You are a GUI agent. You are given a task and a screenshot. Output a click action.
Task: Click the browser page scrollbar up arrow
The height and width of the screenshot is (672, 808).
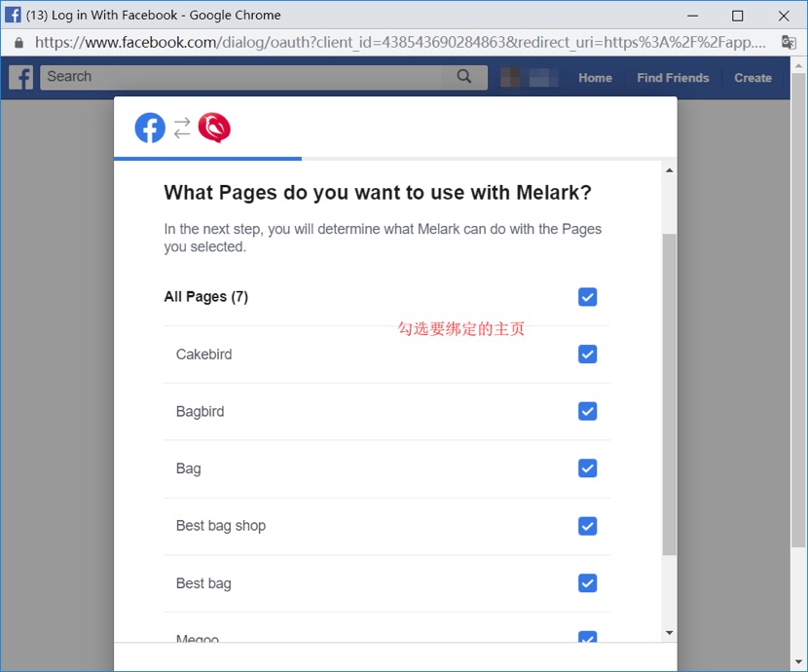798,66
